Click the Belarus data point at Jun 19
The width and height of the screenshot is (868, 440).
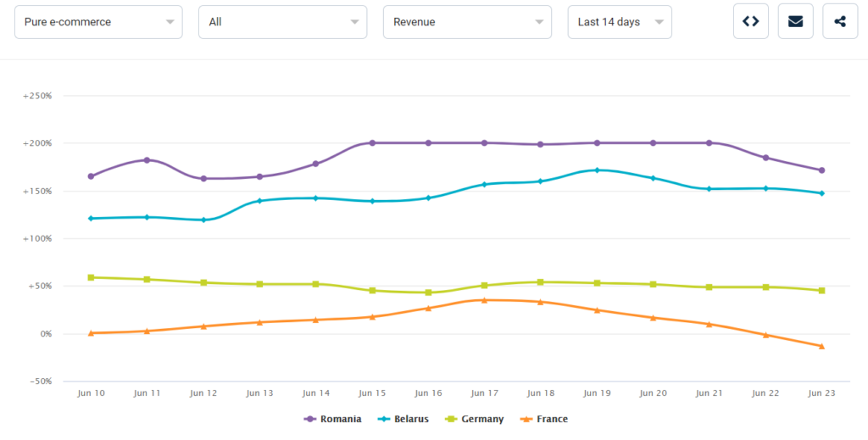(x=598, y=170)
